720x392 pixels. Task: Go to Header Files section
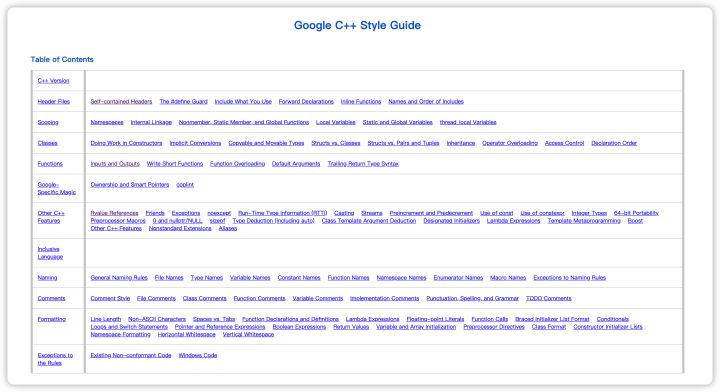tap(54, 101)
